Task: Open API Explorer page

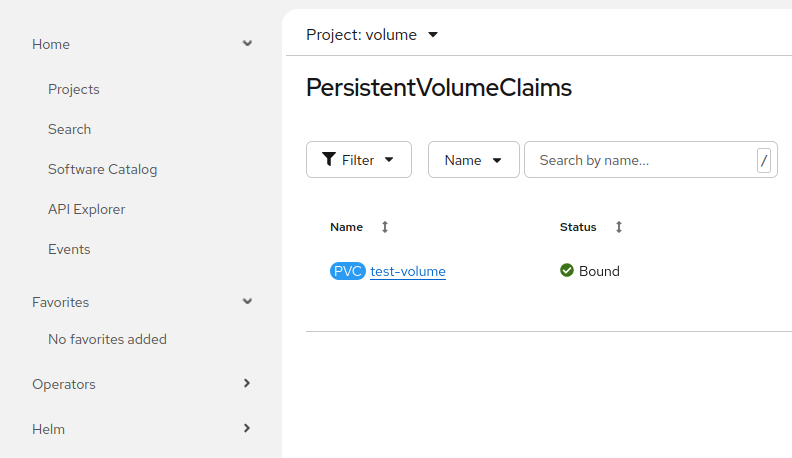Action: pos(87,209)
